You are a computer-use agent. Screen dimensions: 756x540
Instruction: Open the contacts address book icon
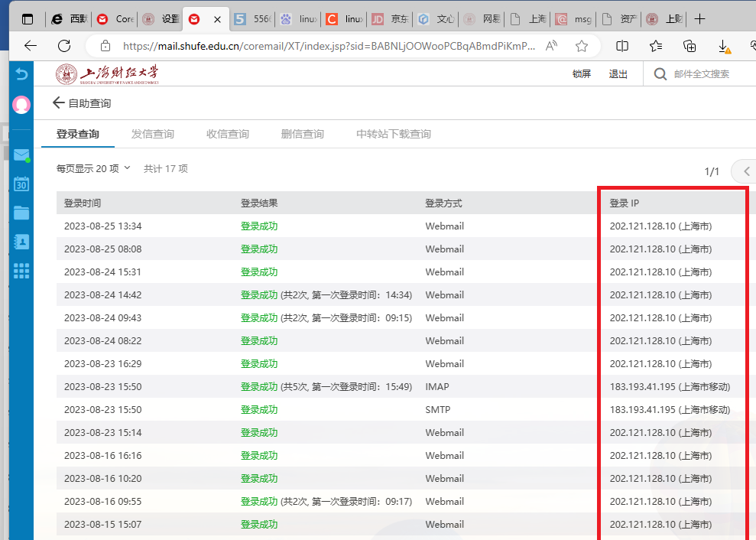[x=21, y=242]
